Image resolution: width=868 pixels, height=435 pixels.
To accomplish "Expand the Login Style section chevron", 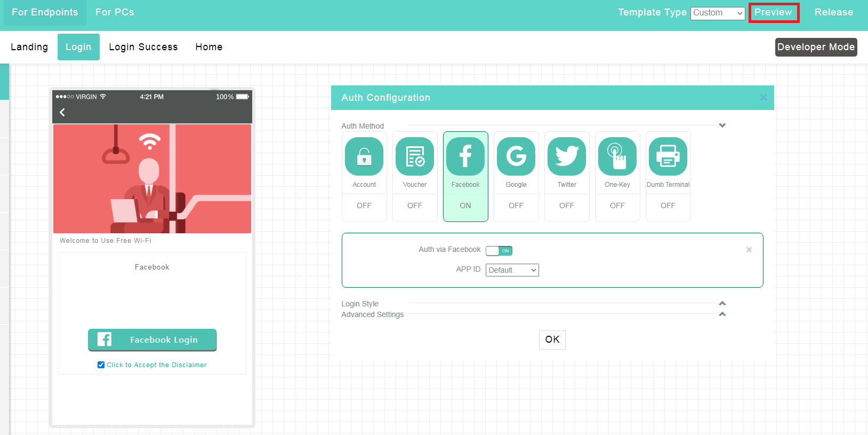I will coord(722,303).
